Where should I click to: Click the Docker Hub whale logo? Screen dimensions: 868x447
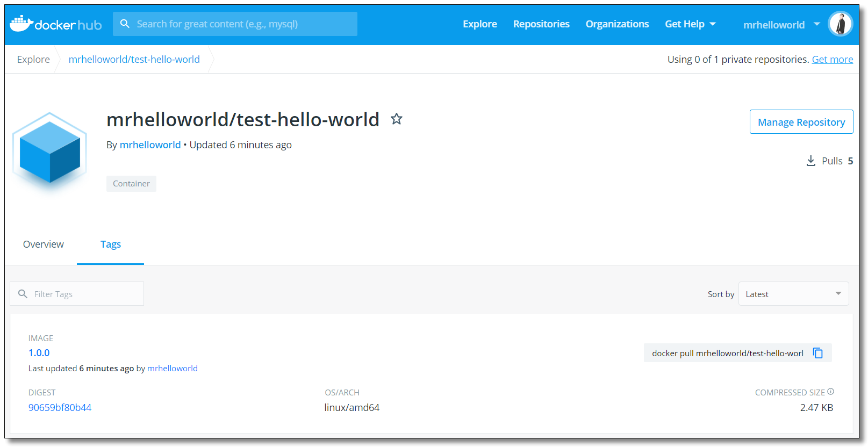[x=56, y=24]
